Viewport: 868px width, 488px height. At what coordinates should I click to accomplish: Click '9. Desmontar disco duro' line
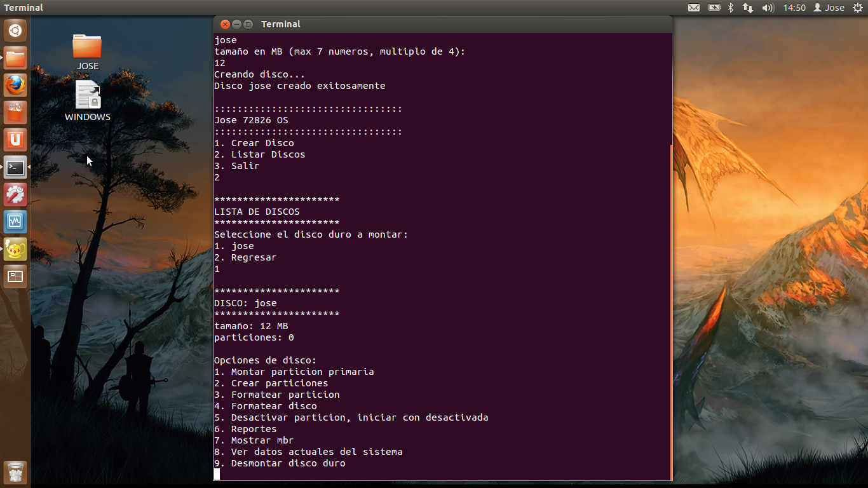click(x=280, y=463)
